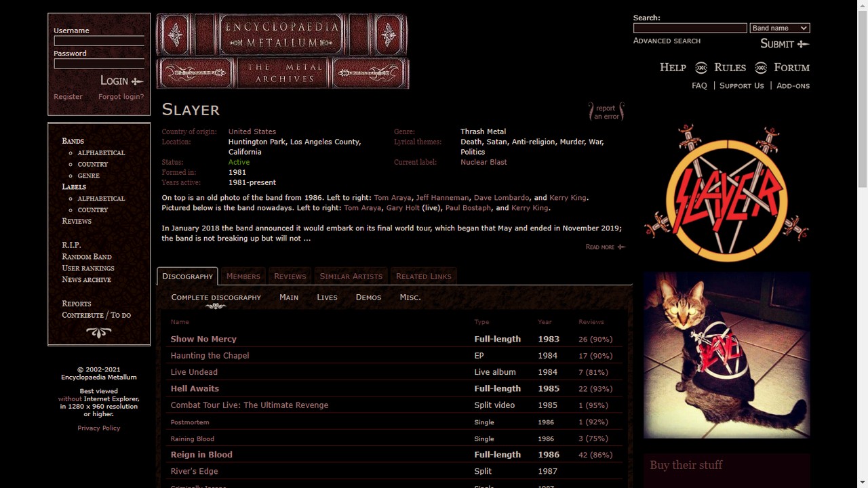Open the Raining Blood single

(192, 439)
